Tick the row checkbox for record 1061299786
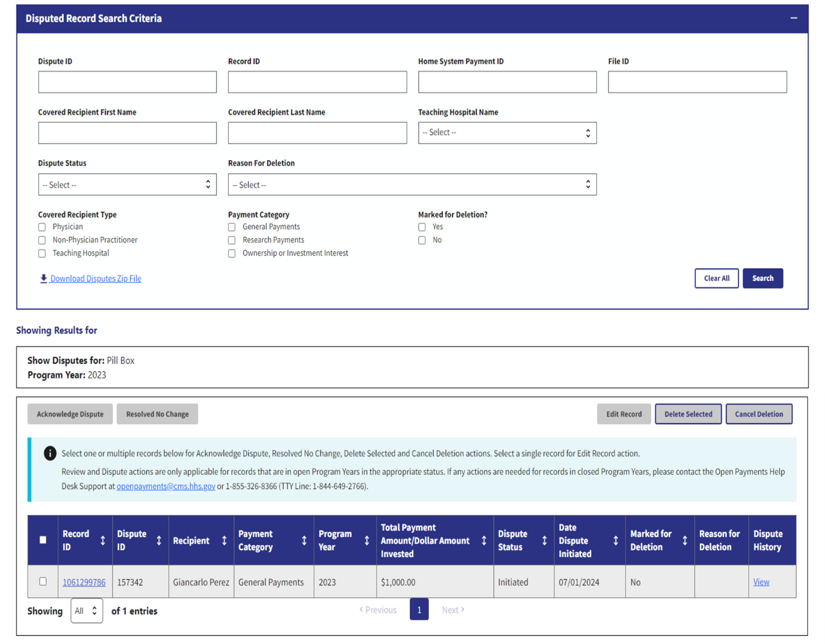The width and height of the screenshot is (825, 644). coord(43,581)
